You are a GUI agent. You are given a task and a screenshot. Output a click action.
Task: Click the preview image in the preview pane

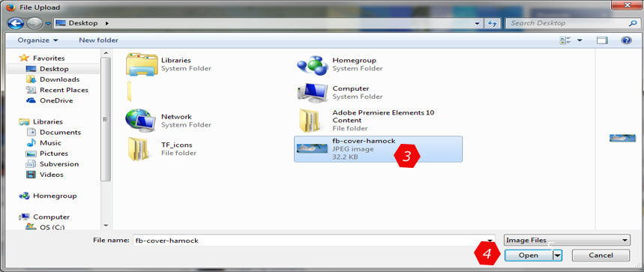click(x=623, y=139)
